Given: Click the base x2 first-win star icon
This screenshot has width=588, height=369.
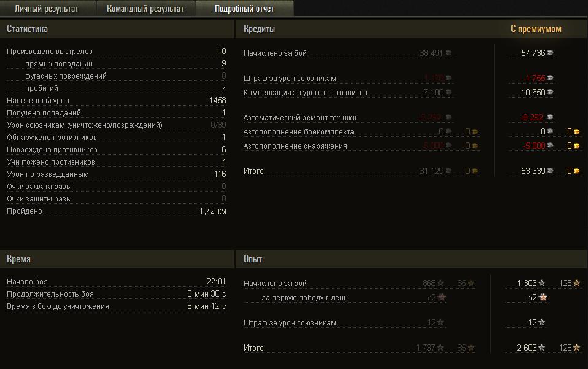Looking at the screenshot, I should [x=442, y=297].
